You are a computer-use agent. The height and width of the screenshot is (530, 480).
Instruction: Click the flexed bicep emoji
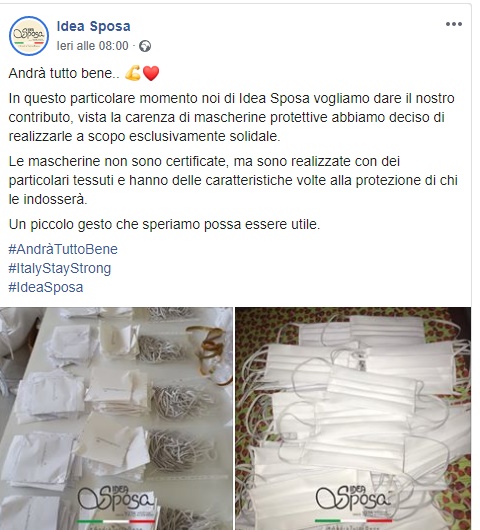point(133,73)
